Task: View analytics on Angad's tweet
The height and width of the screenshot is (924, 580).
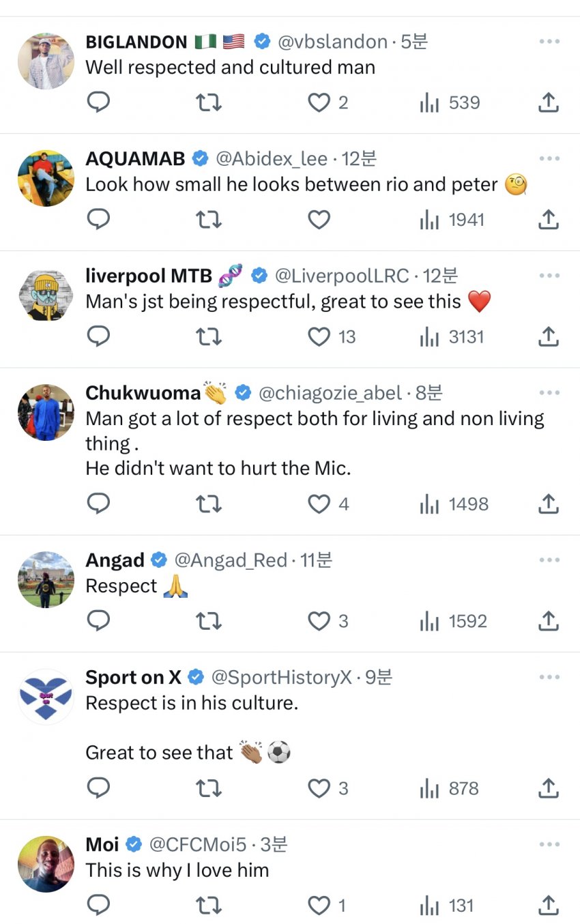Action: [x=453, y=622]
